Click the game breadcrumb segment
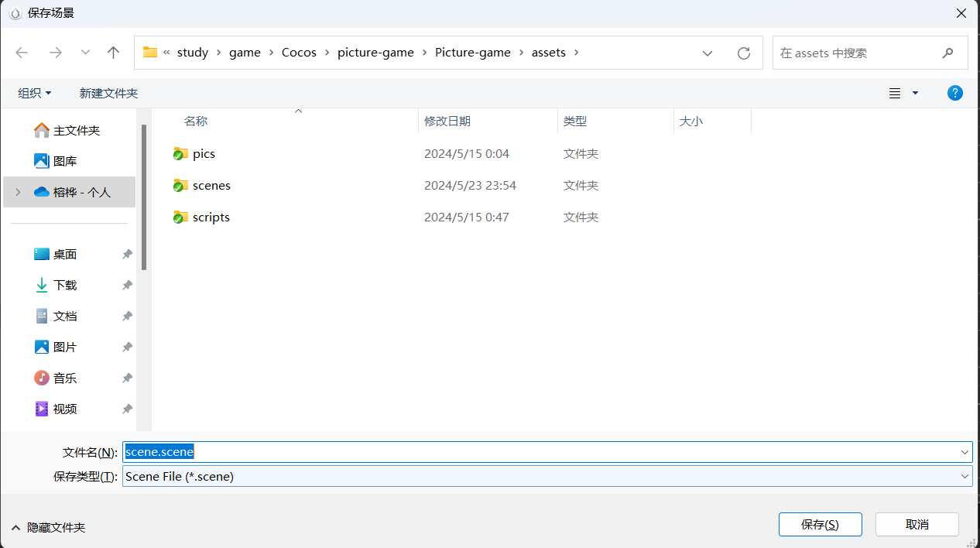Viewport: 980px width, 548px height. coord(245,53)
